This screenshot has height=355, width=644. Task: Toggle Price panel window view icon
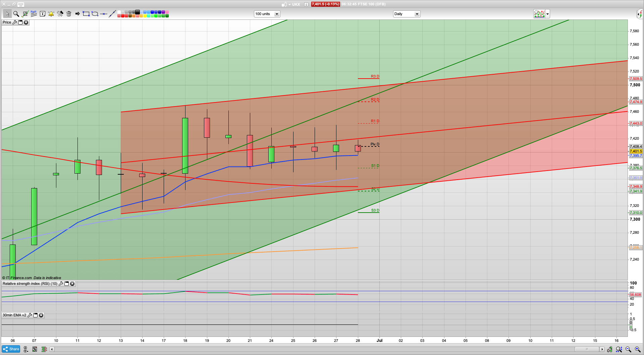(x=20, y=22)
